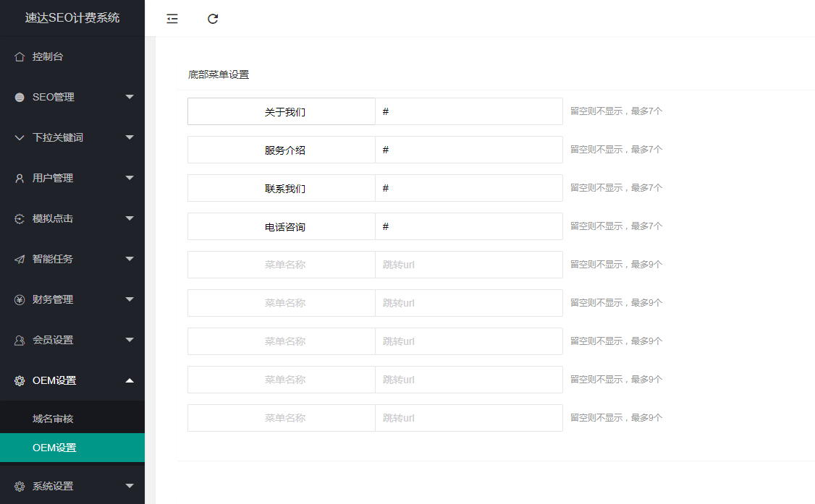Click the 财务管理 yen icon

pos(20,299)
